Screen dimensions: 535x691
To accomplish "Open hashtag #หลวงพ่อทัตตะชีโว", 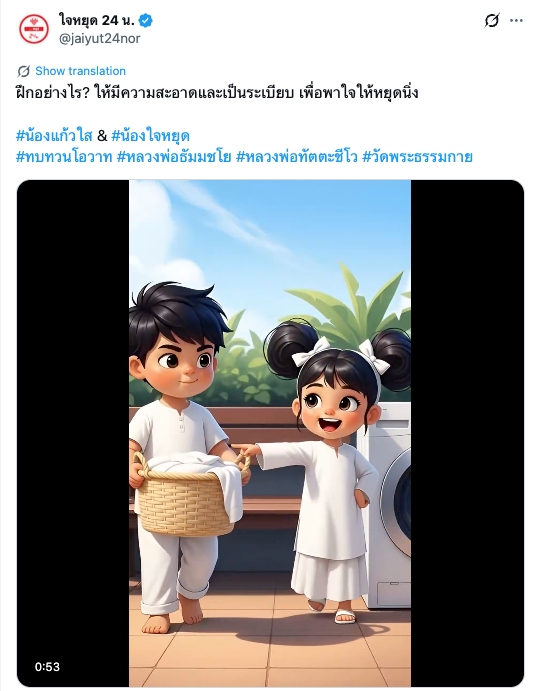I will [x=297, y=156].
